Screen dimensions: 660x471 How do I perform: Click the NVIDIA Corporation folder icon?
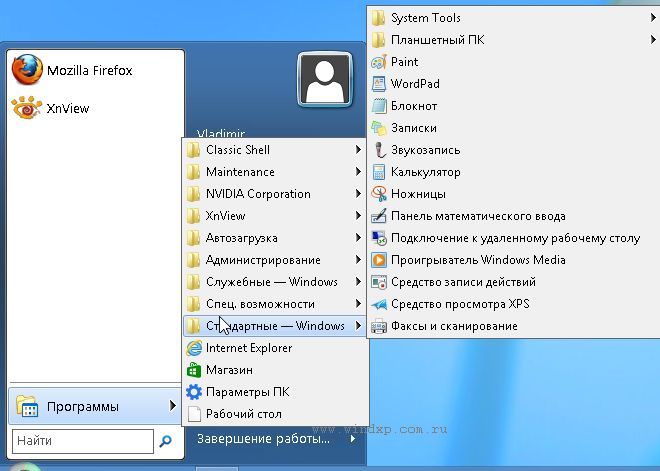[194, 194]
